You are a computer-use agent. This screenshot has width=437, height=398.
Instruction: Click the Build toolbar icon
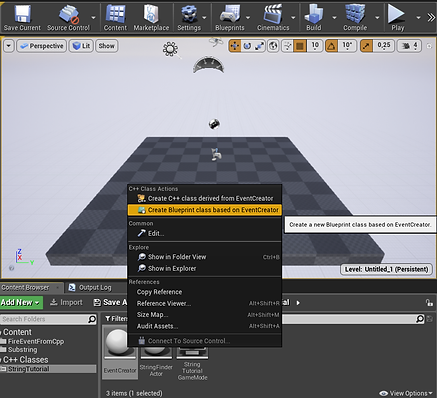point(314,18)
